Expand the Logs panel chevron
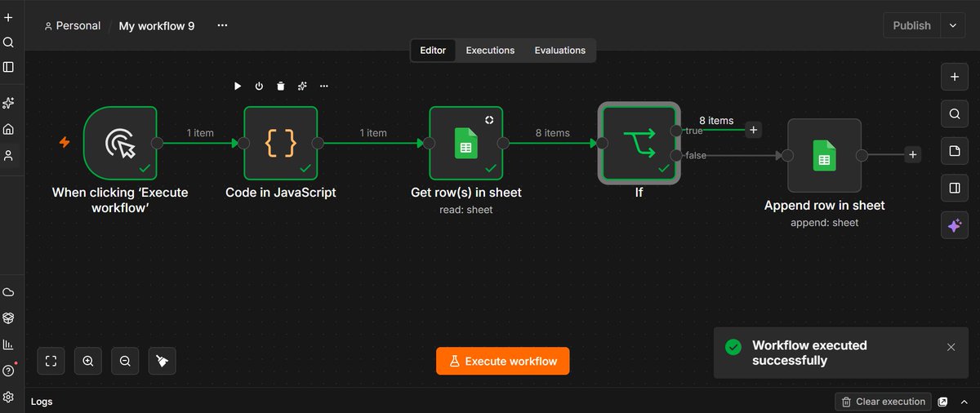This screenshot has width=980, height=413. pyautogui.click(x=963, y=402)
